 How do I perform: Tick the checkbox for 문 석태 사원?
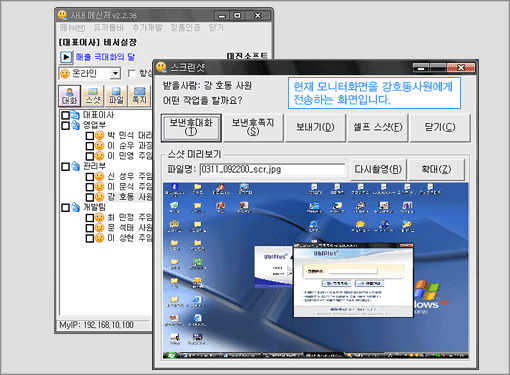coord(90,228)
